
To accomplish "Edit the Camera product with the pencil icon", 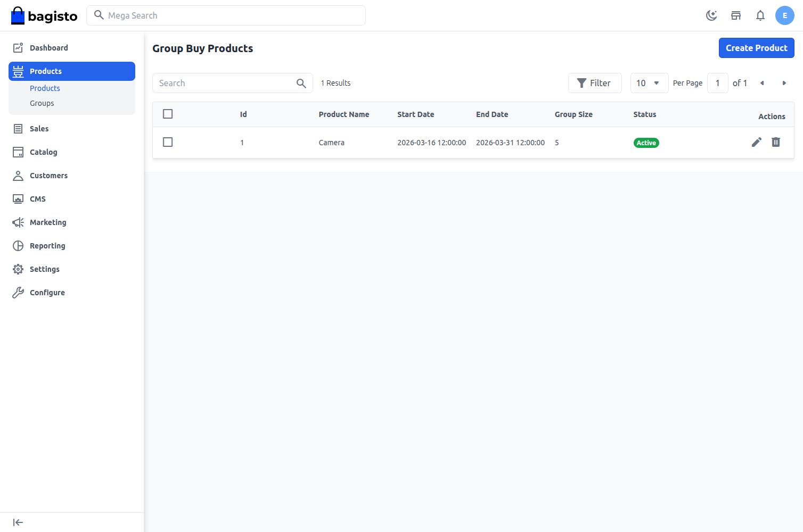I will 757,142.
